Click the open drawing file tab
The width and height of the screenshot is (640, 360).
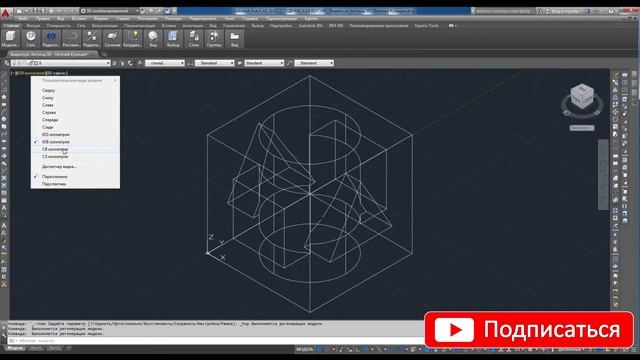pos(52,54)
